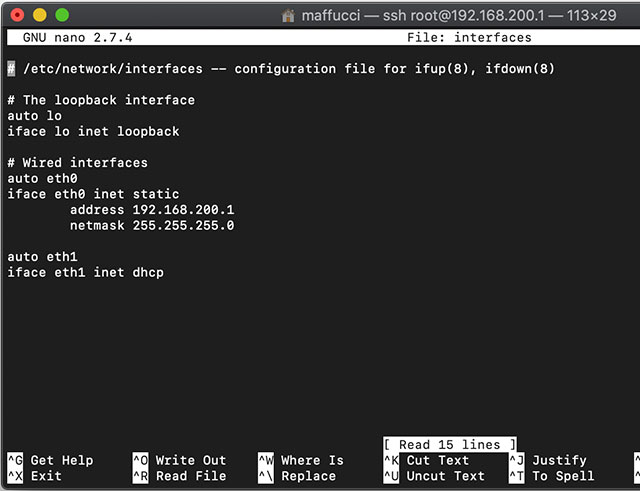The height and width of the screenshot is (491, 640).
Task: Place cursor on address 192.168.200.1 line
Action: [151, 210]
